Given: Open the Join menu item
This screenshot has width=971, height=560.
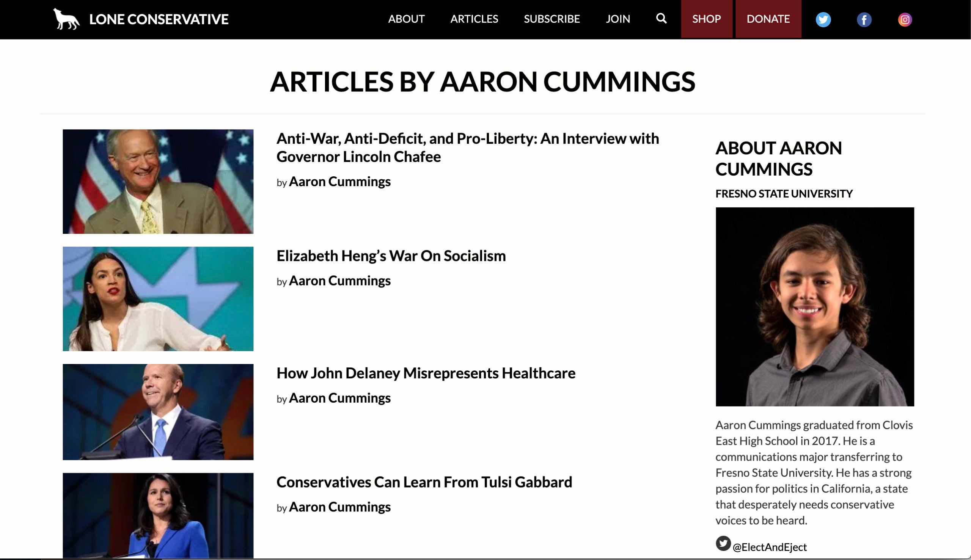Looking at the screenshot, I should point(618,19).
